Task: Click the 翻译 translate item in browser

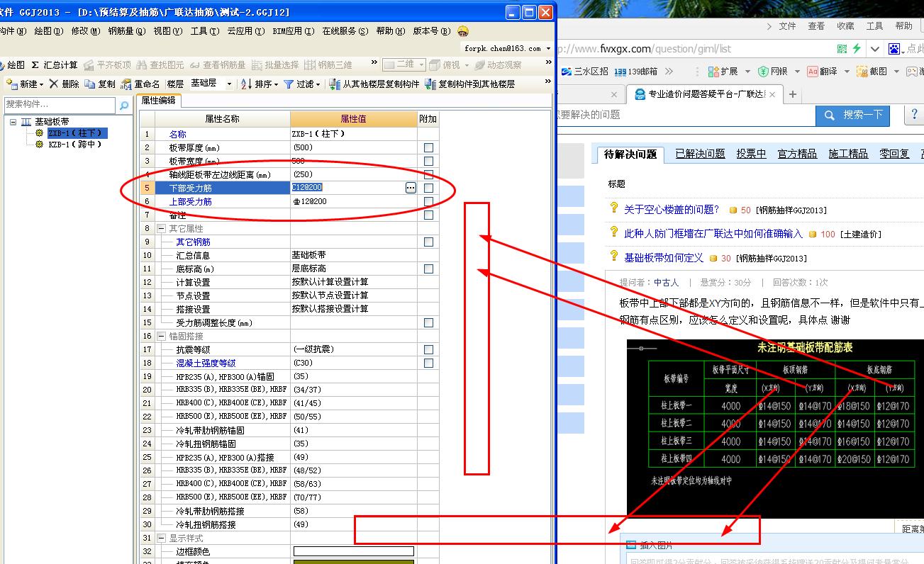Action: click(x=822, y=71)
